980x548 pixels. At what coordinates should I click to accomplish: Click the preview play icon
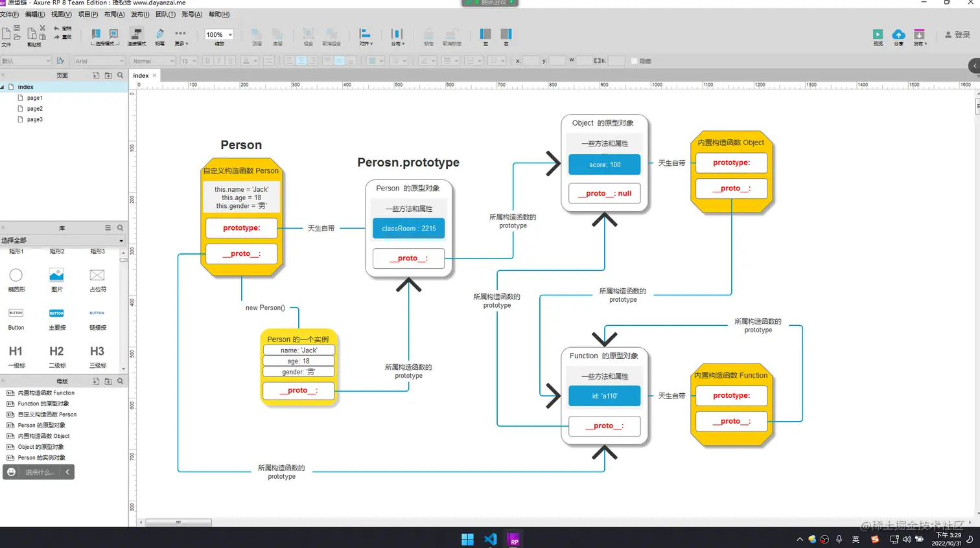pyautogui.click(x=878, y=34)
